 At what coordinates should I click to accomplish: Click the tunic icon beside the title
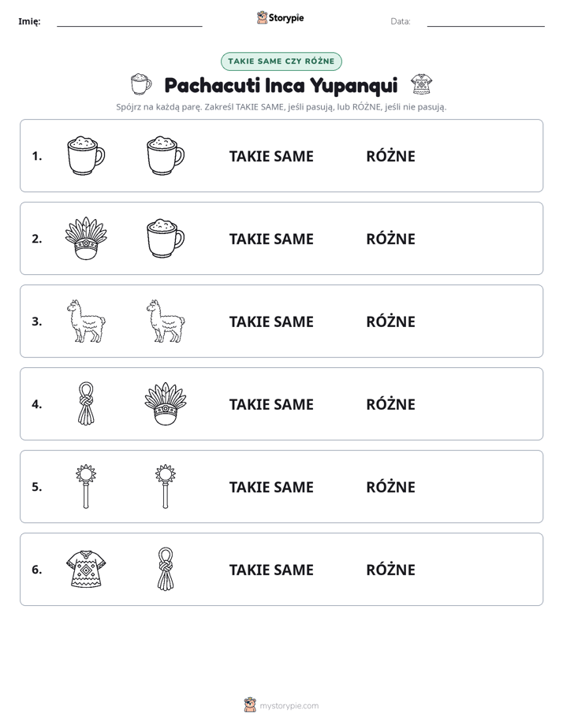click(x=421, y=84)
